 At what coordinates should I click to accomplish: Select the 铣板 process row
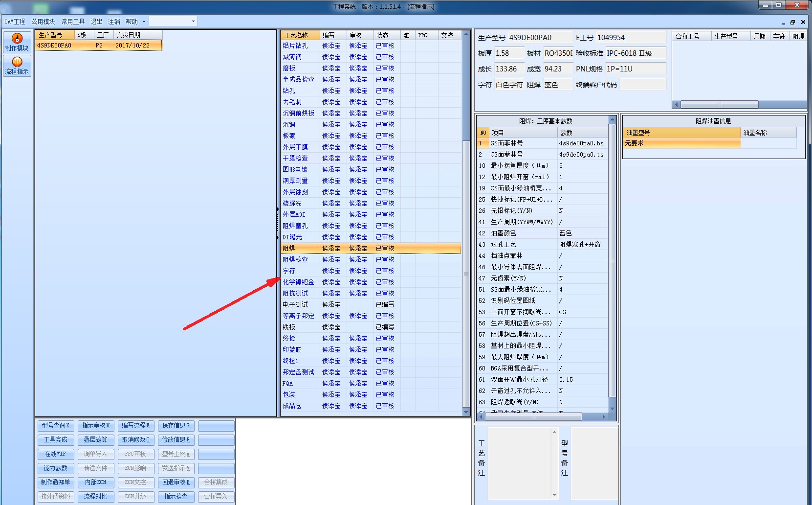pos(371,327)
